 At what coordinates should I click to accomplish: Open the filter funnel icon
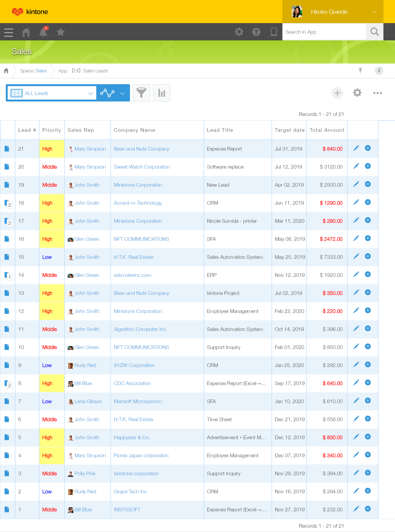141,93
